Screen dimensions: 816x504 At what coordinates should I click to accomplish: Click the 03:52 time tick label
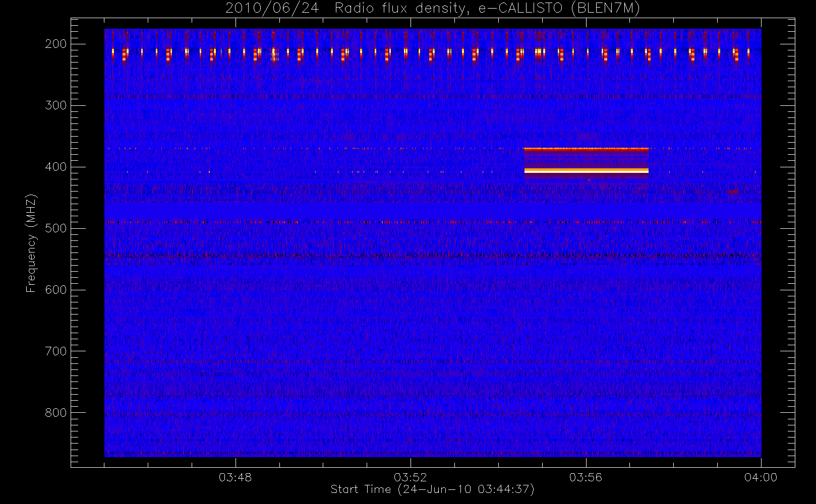[x=410, y=477]
